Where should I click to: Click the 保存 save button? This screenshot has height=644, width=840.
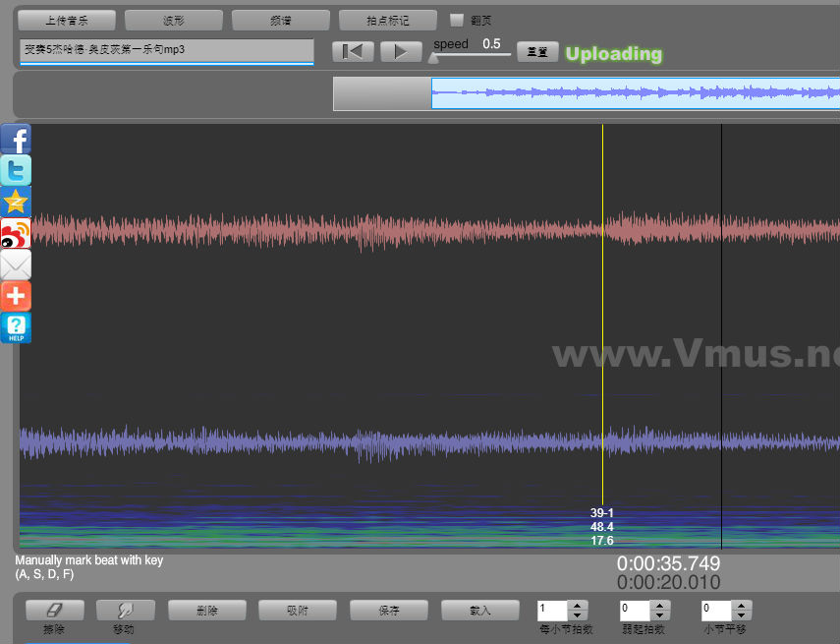(x=389, y=611)
